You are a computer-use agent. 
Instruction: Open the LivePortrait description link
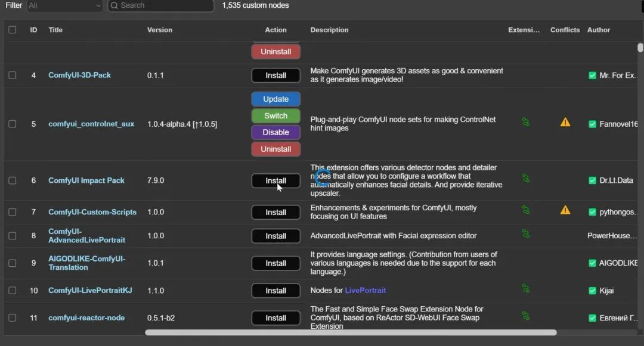click(366, 290)
